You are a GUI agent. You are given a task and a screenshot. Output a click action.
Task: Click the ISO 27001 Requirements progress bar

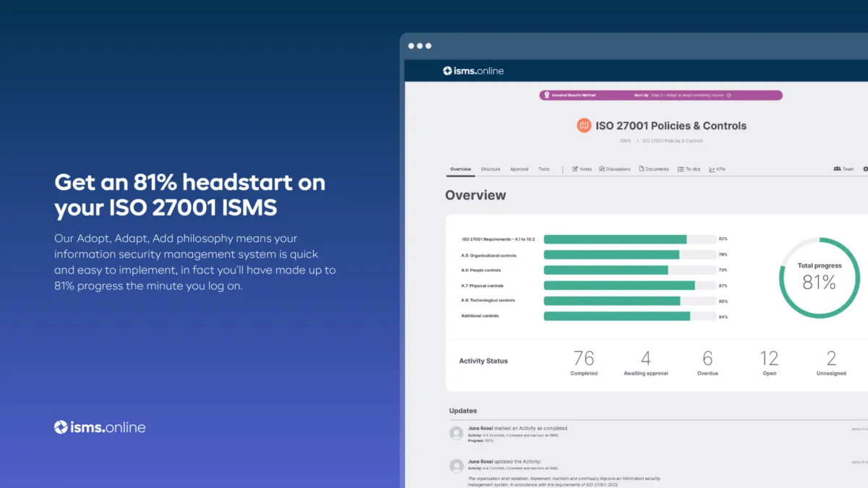coord(629,239)
